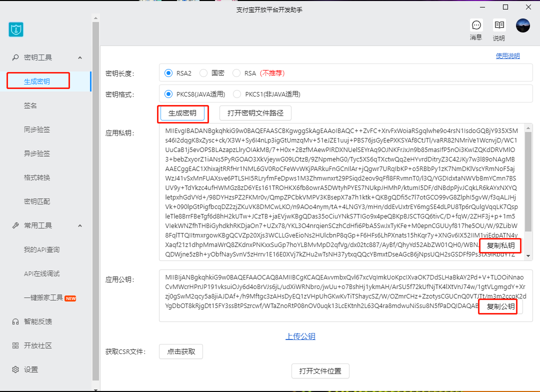The width and height of the screenshot is (540, 392).
Task: Choose PKCS1(非JAVA适用) key format
Action: tap(237, 94)
